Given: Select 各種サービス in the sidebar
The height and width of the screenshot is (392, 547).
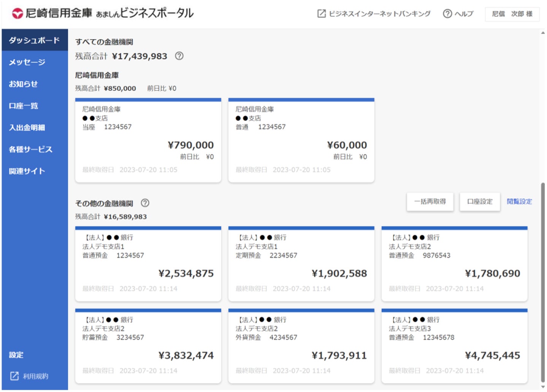Looking at the screenshot, I should click(x=30, y=149).
